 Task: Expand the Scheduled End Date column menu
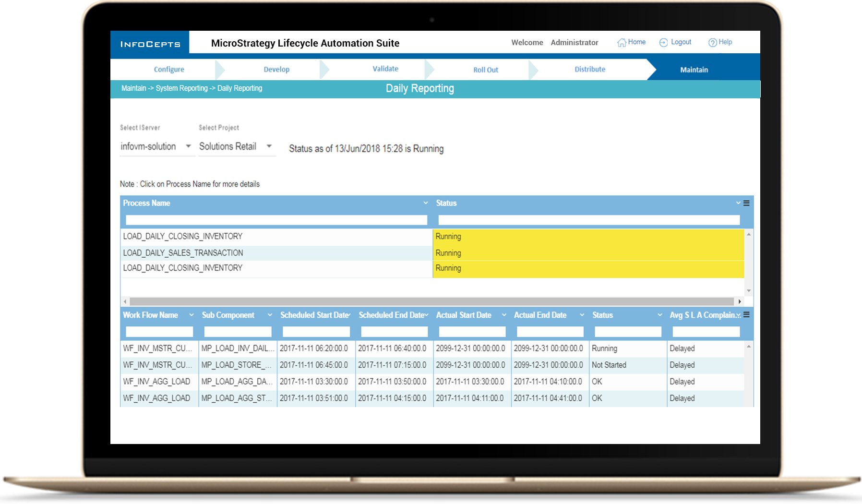pos(426,315)
